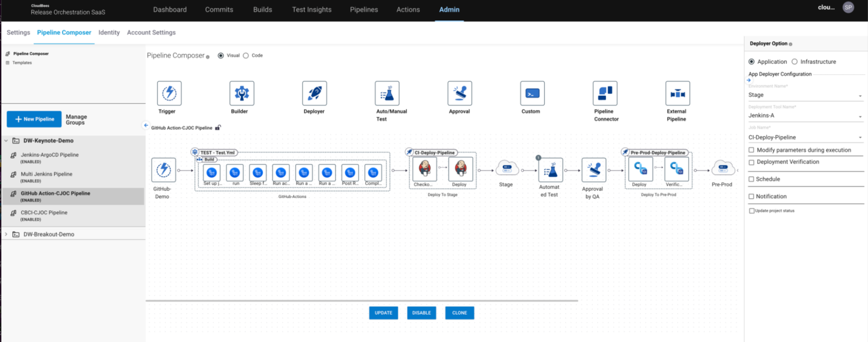The image size is (868, 342).
Task: Select the Custom palette icon
Action: click(x=532, y=93)
